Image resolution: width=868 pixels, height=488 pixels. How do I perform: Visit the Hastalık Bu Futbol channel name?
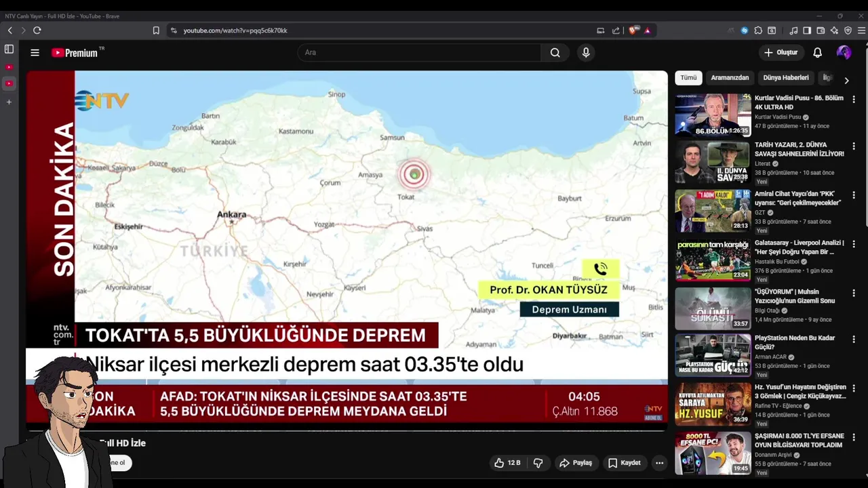tap(776, 262)
